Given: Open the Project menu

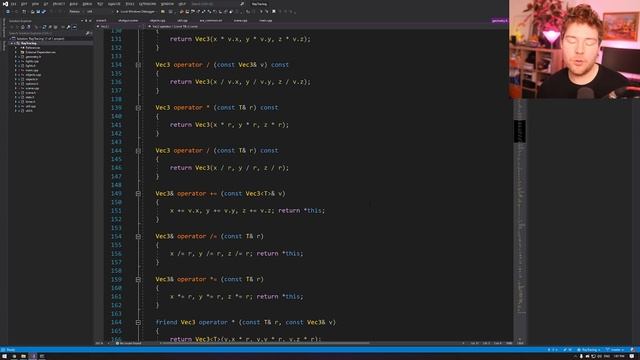Looking at the screenshot, I should pos(59,4).
